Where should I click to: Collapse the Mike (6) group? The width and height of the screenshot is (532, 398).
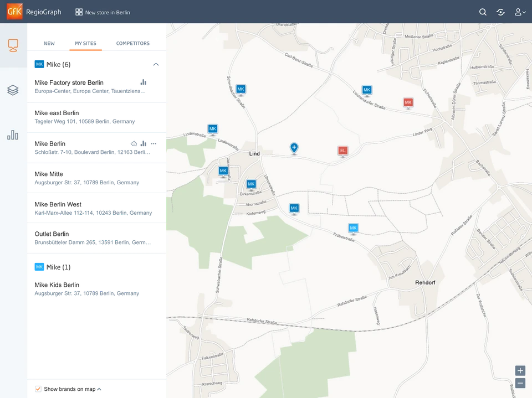(156, 64)
